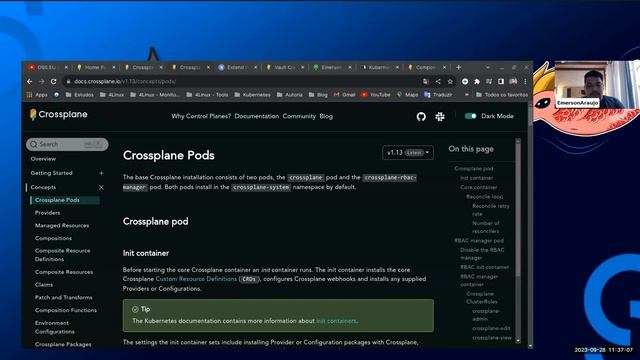Open Why Control Planes? nav item
This screenshot has width=640, height=360.
click(201, 116)
